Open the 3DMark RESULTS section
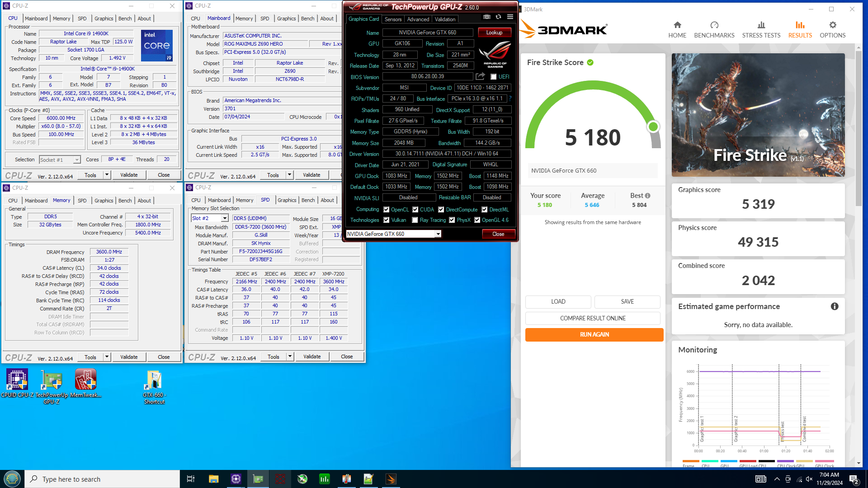 (x=800, y=29)
